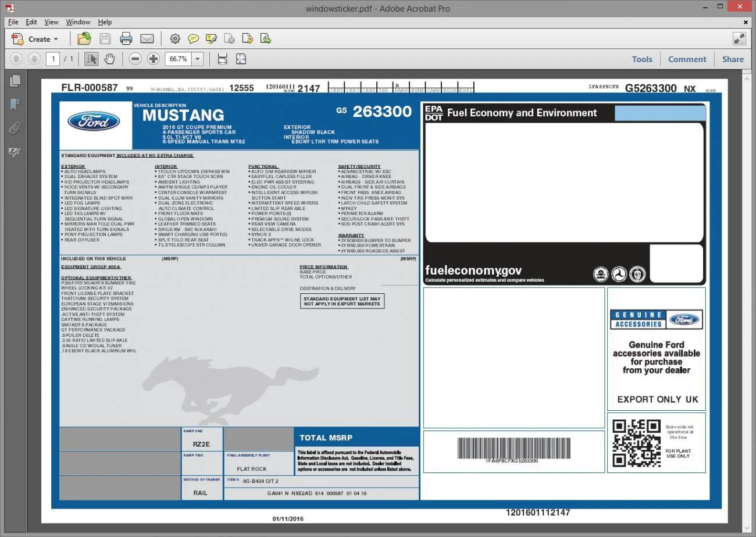Open the View menu
The width and height of the screenshot is (756, 537).
[51, 22]
